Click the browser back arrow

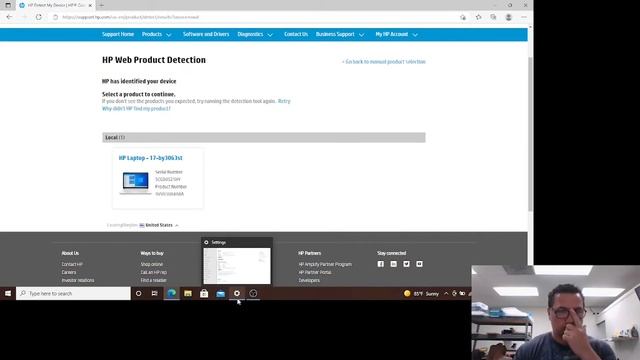(x=9, y=17)
